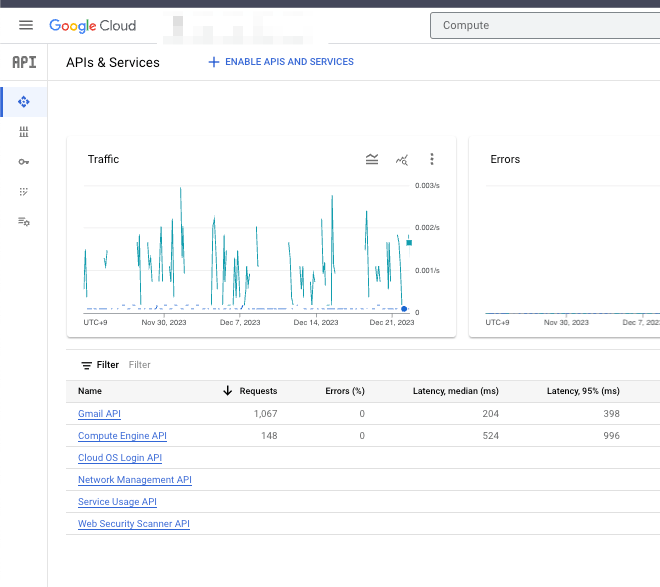The image size is (660, 587).
Task: Click the Filter list icon
Action: (x=86, y=365)
